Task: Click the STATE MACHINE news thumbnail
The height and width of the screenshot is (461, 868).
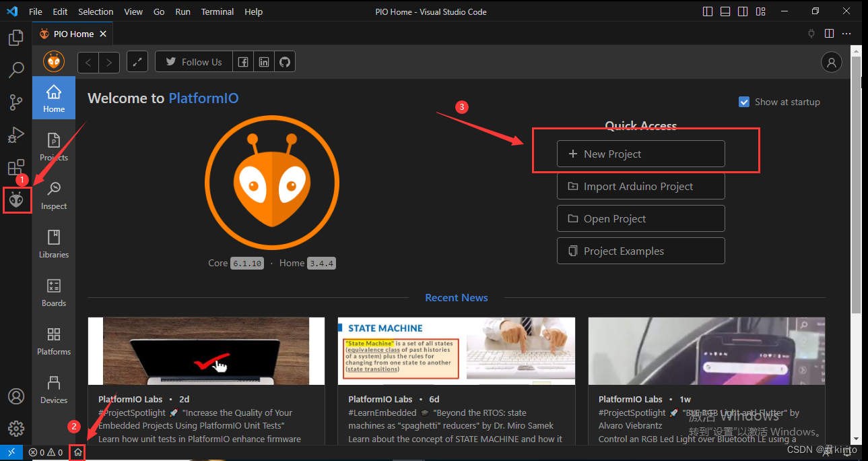Action: pos(456,350)
